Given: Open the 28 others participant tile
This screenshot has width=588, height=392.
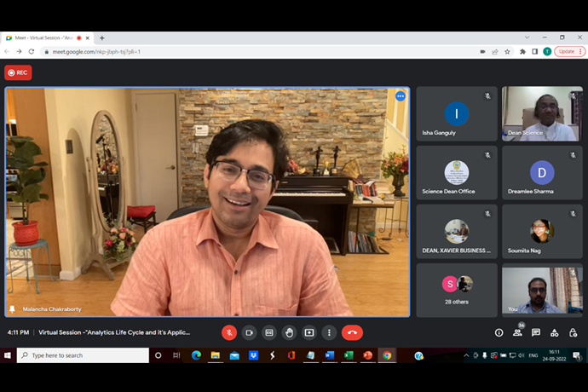Looking at the screenshot, I should click(x=457, y=288).
